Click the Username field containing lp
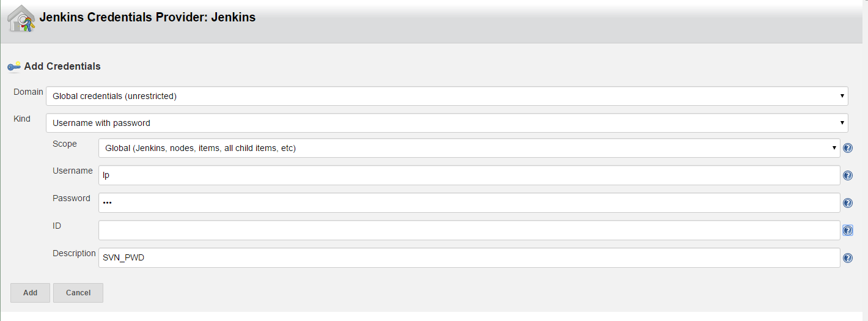 [469, 175]
